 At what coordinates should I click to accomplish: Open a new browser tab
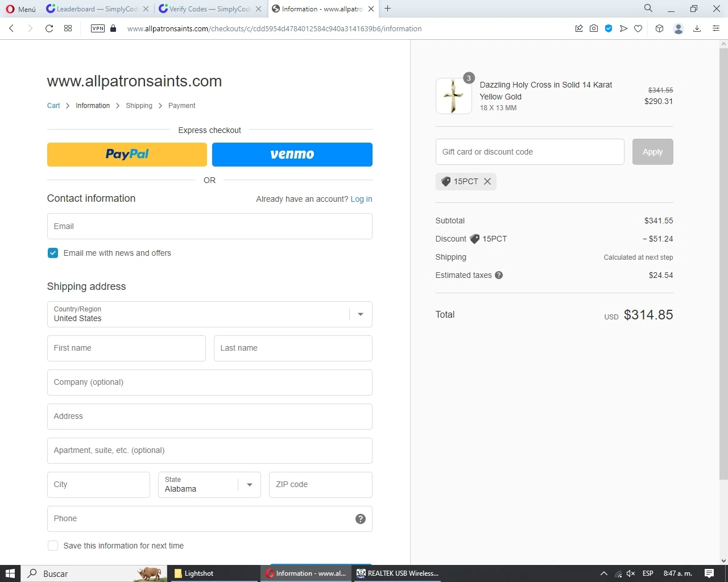point(388,9)
